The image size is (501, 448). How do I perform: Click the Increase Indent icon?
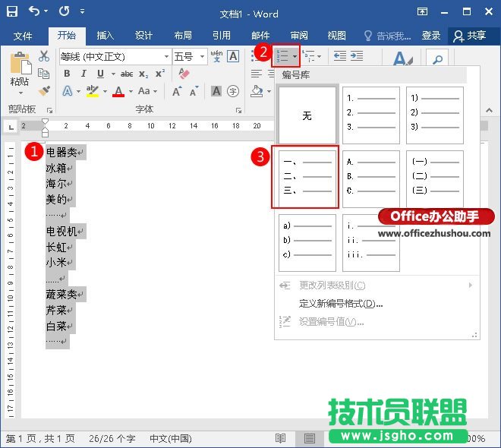[357, 56]
